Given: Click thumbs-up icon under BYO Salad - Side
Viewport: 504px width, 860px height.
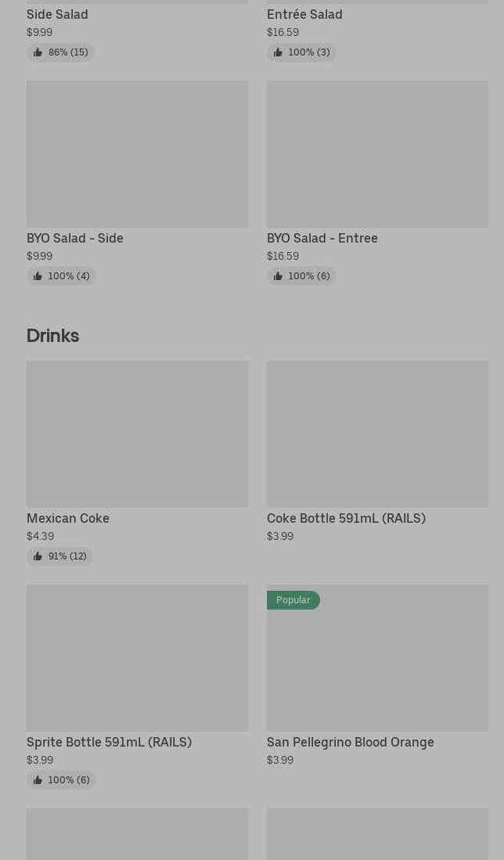Looking at the screenshot, I should [38, 276].
